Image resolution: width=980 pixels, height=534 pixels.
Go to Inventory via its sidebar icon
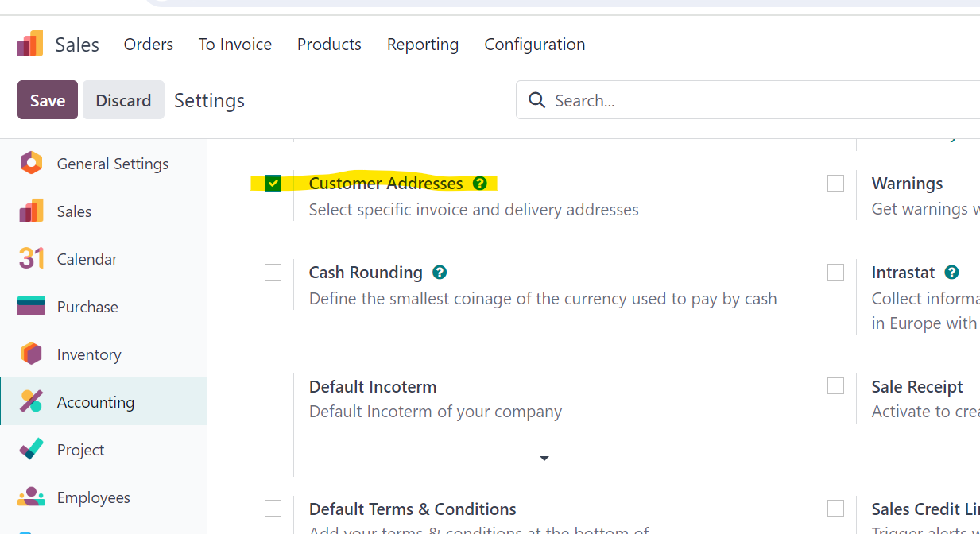click(31, 354)
